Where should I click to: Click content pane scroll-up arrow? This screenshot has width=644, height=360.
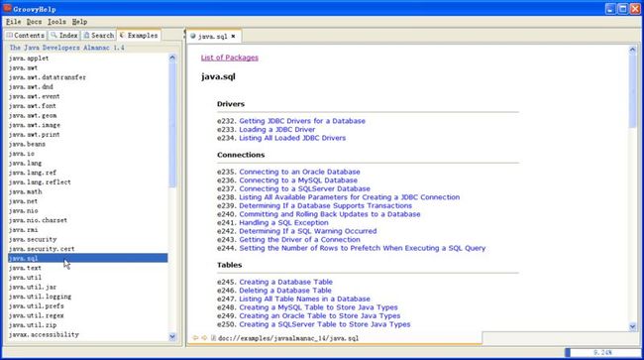click(x=632, y=50)
